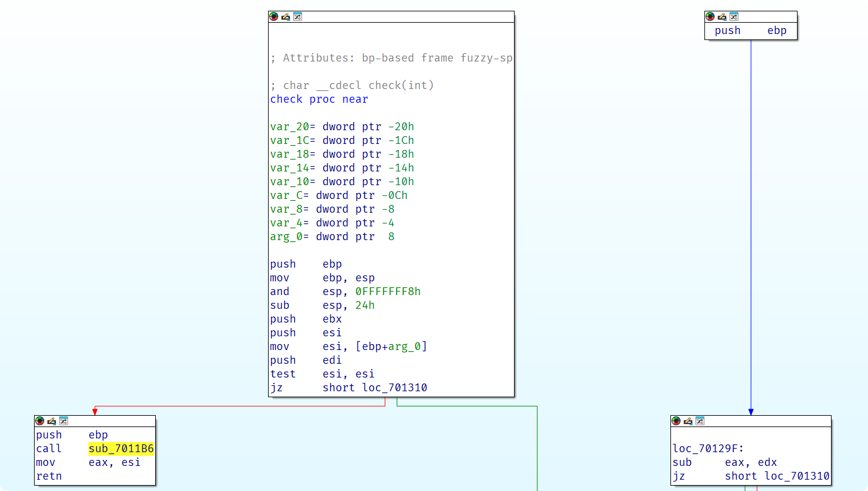Click the 'test esi, esi' instruction
This screenshot has width=868, height=491.
pyautogui.click(x=322, y=374)
